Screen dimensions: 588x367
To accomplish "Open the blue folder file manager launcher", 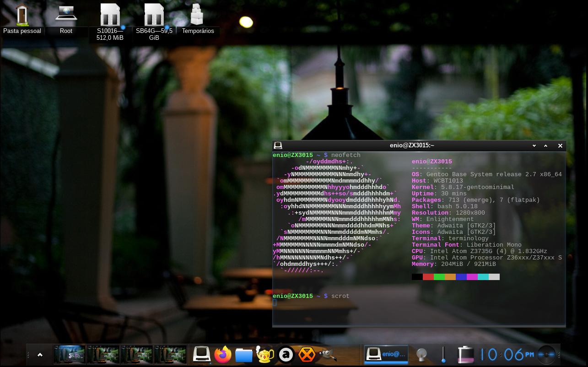I will point(244,355).
